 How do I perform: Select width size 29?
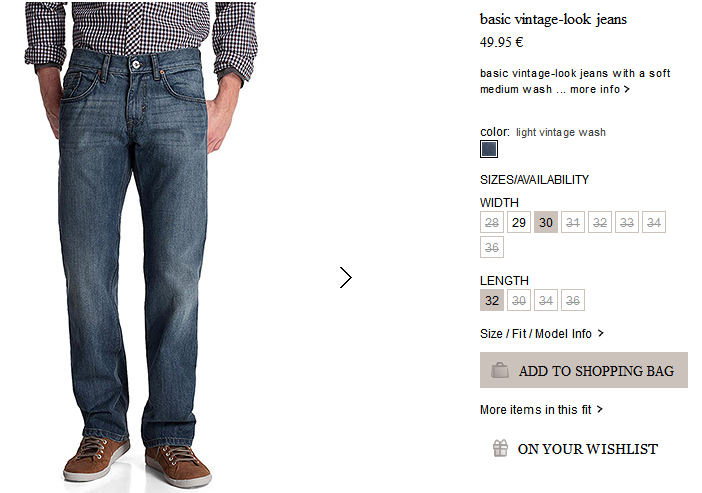pos(519,222)
